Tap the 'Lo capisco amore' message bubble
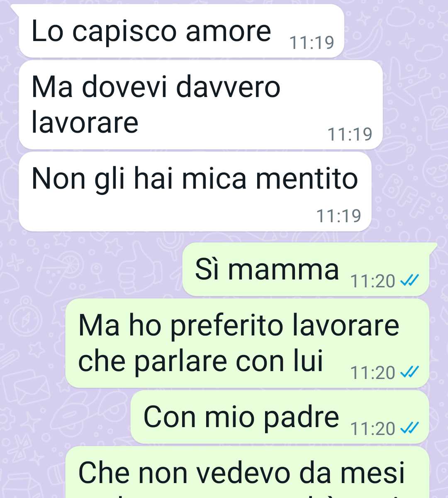Screen dimensions: 448x498 pos(181,31)
